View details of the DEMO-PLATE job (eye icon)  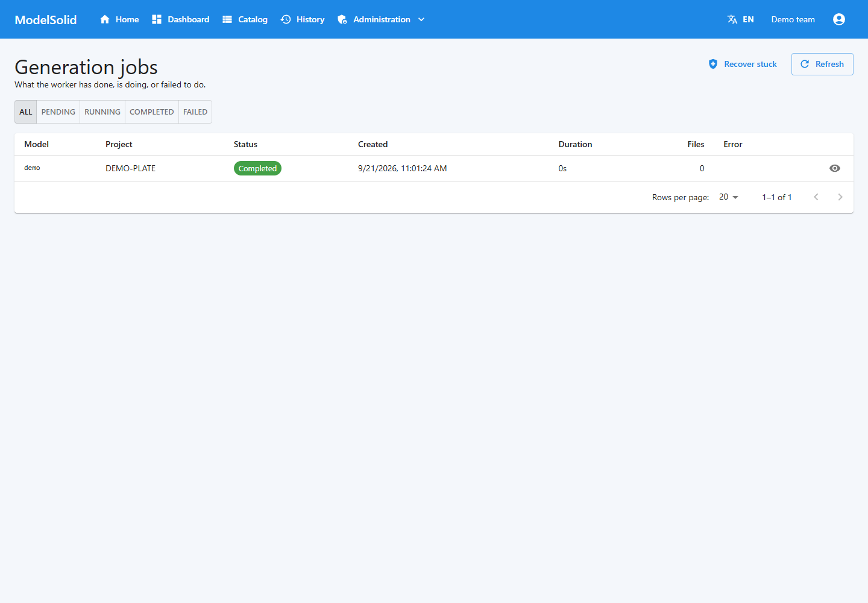[835, 168]
